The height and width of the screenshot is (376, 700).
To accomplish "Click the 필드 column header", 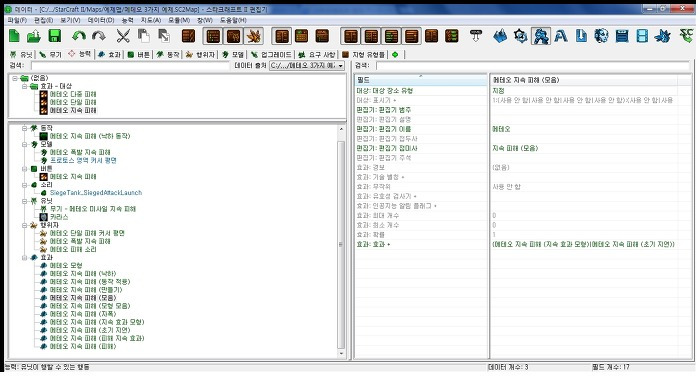I will (421, 80).
